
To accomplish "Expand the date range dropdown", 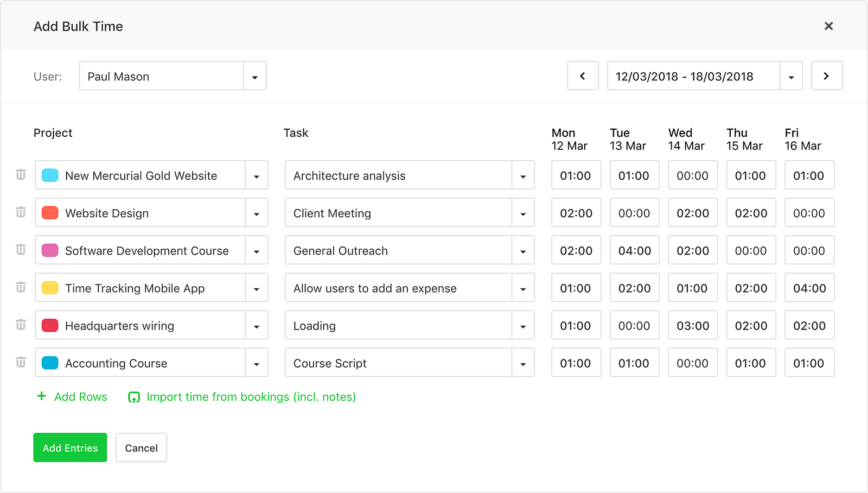I will click(x=791, y=77).
